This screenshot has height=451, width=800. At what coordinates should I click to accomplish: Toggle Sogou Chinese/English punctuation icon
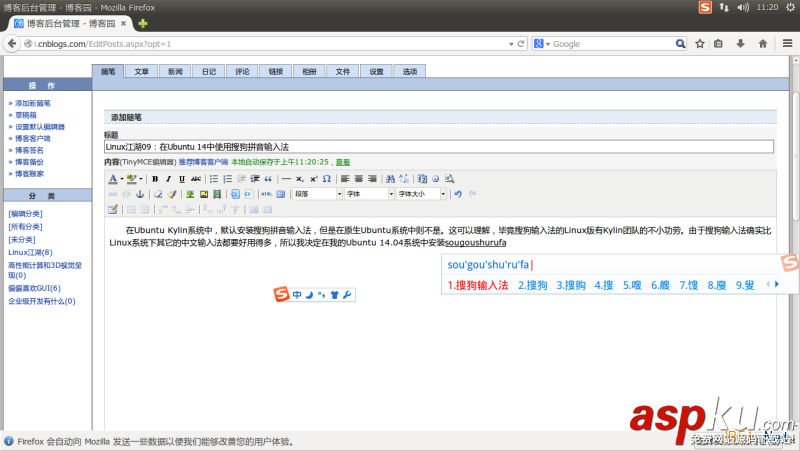(321, 295)
